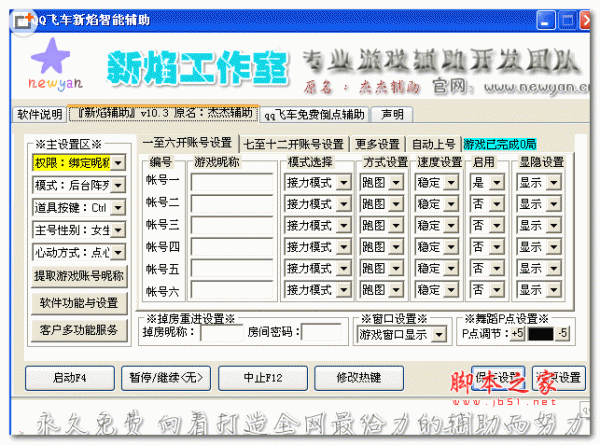600x445 pixels.
Task: Open the 更多设置 tab
Action: tap(377, 145)
